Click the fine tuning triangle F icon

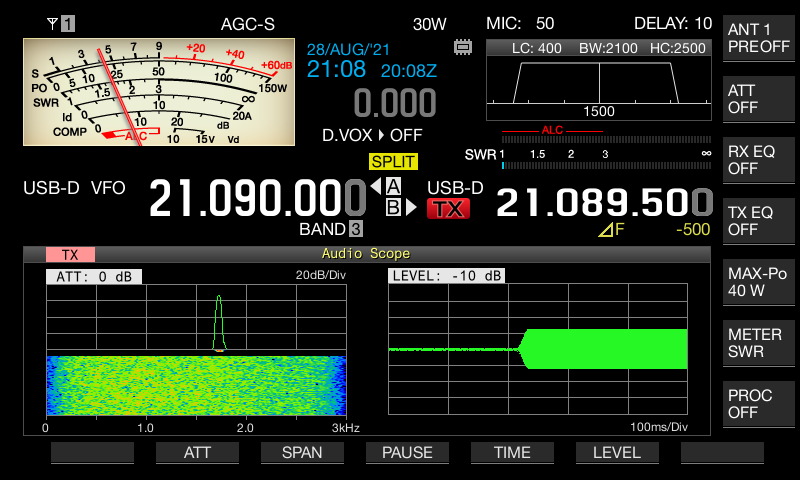(611, 230)
